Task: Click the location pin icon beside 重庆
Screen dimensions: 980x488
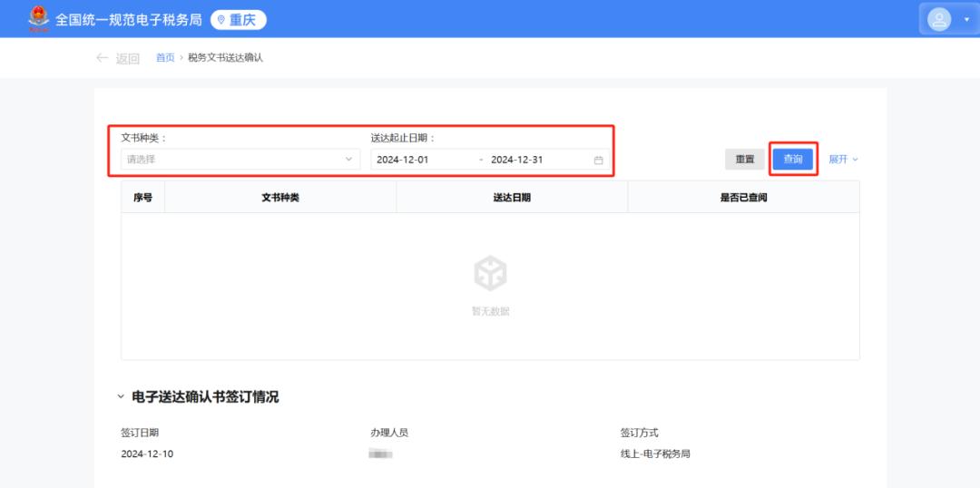Action: point(220,20)
